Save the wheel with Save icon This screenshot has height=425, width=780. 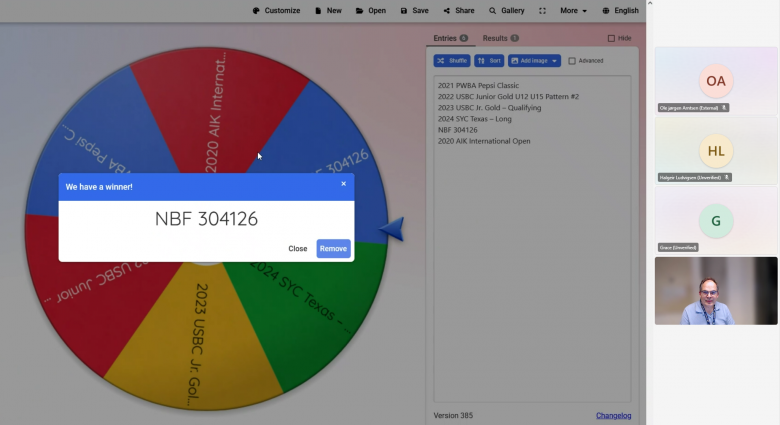coord(414,10)
